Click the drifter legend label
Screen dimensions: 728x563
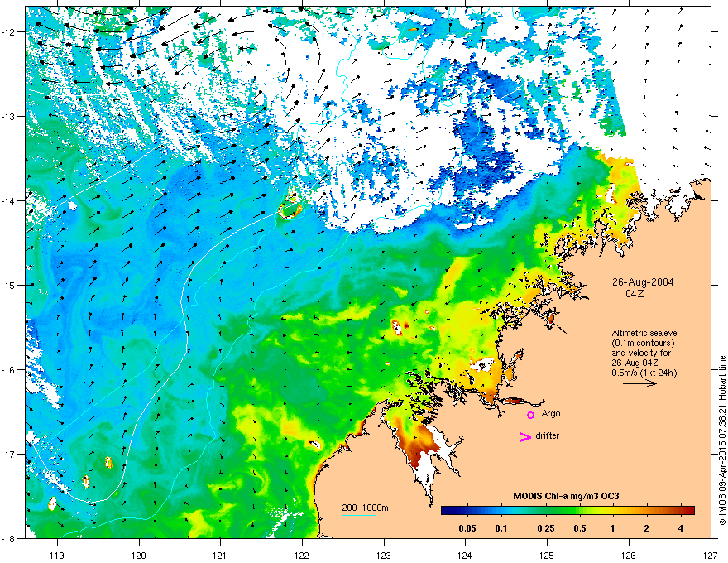pyautogui.click(x=548, y=435)
